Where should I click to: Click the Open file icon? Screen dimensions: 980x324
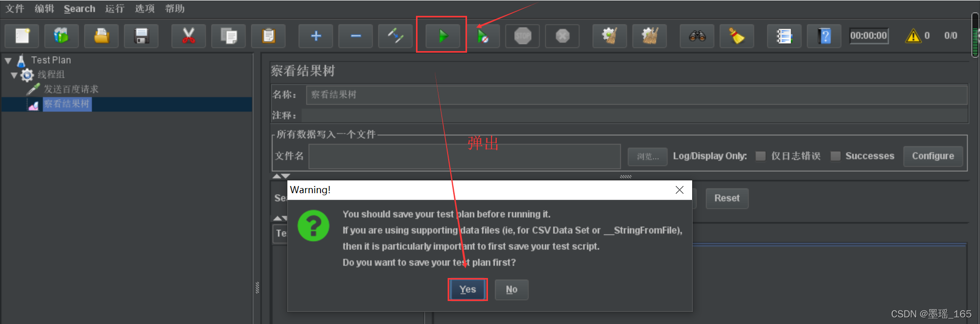[101, 36]
